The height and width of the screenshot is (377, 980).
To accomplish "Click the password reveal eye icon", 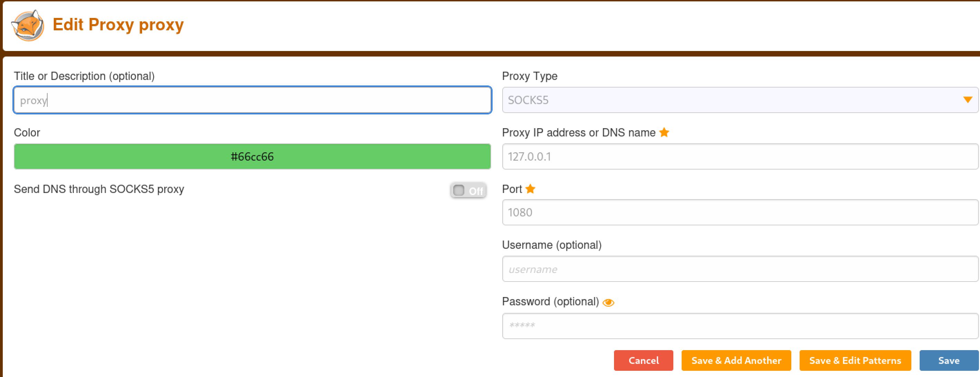I will pyautogui.click(x=608, y=302).
